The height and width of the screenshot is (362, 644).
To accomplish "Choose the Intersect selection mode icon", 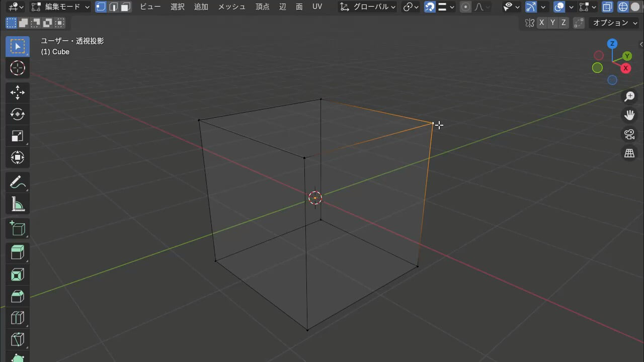I will (x=59, y=23).
